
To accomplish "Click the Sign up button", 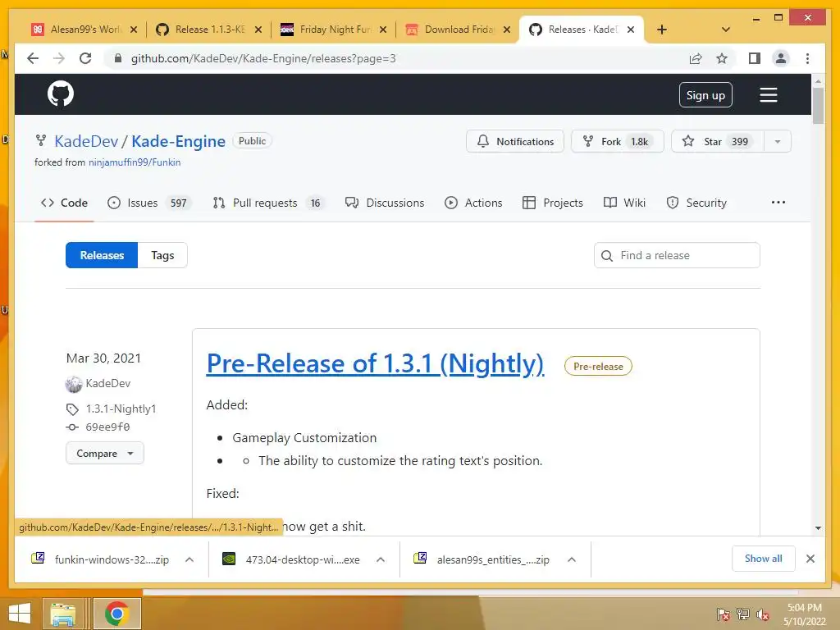I will tap(705, 95).
